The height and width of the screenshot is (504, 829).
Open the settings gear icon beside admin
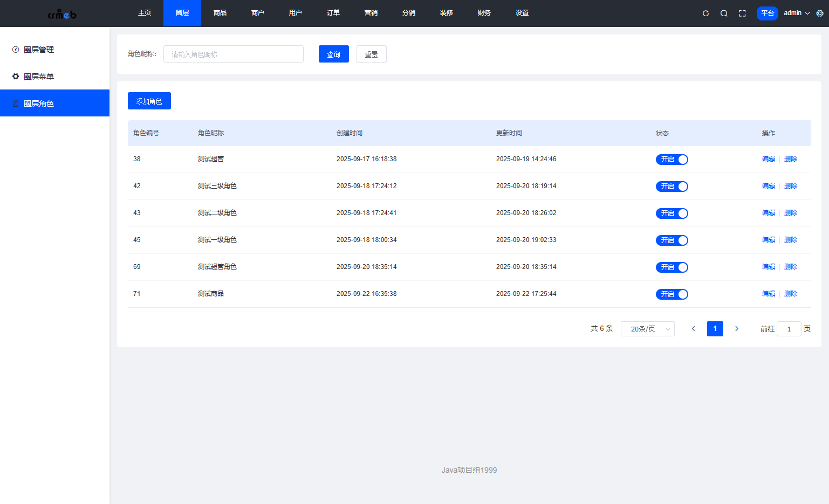coord(820,13)
